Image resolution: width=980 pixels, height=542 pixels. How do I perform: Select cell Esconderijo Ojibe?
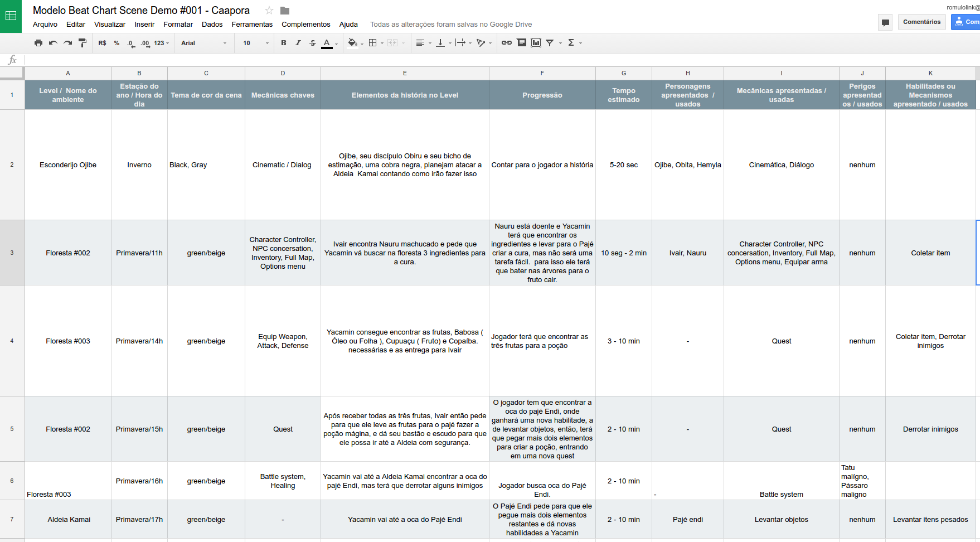point(68,165)
